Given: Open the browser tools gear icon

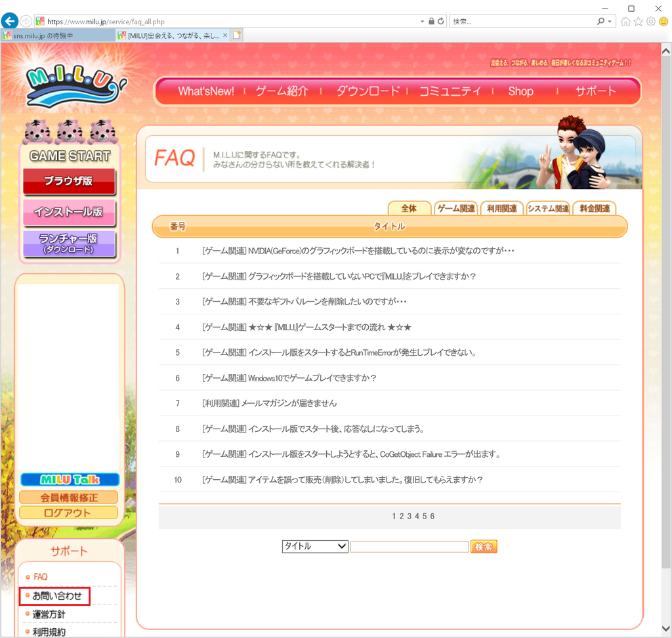Looking at the screenshot, I should (x=651, y=22).
